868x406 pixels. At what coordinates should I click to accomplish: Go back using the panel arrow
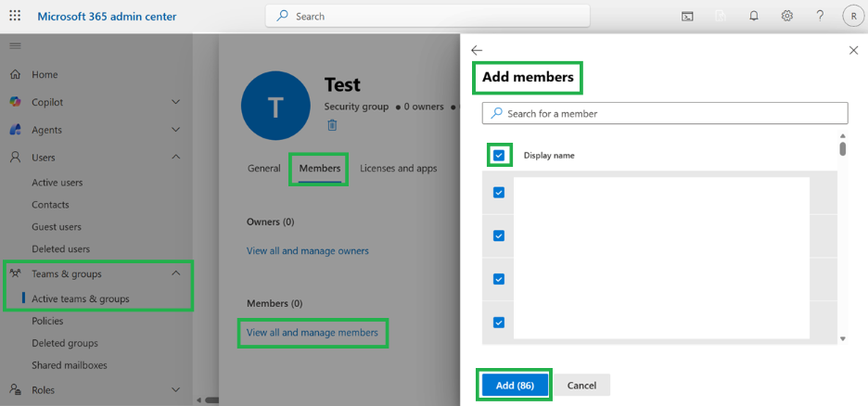(477, 50)
